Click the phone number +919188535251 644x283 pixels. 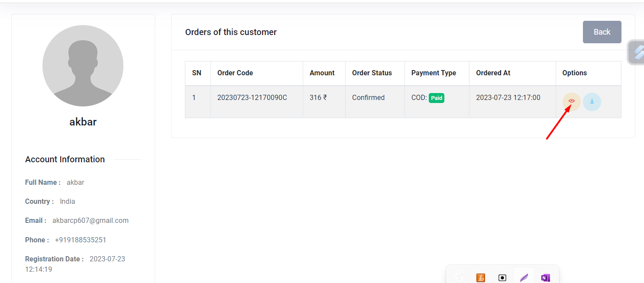point(81,240)
